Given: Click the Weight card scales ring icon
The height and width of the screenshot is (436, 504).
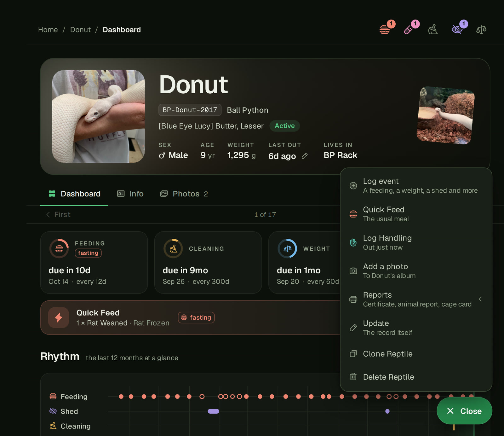Looking at the screenshot, I should pyautogui.click(x=287, y=248).
